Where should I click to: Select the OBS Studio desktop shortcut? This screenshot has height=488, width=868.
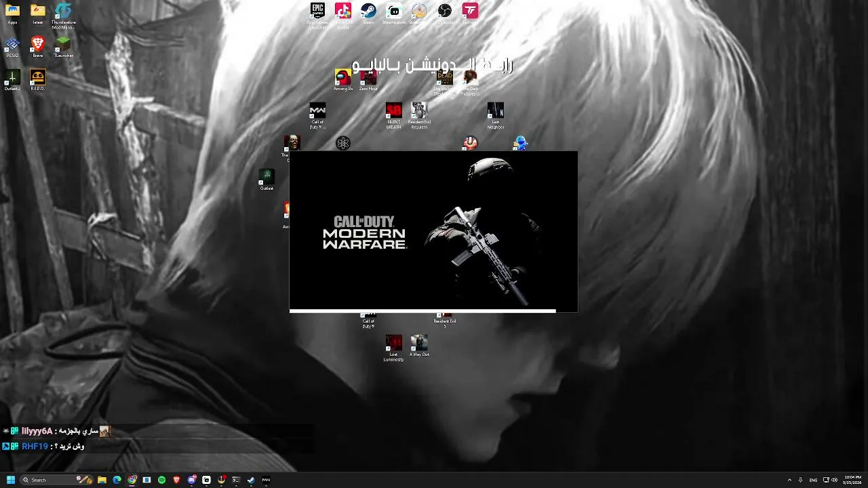pos(445,14)
